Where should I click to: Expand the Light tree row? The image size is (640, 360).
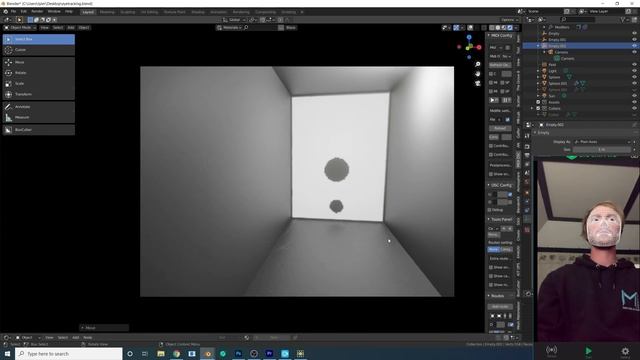(x=538, y=71)
